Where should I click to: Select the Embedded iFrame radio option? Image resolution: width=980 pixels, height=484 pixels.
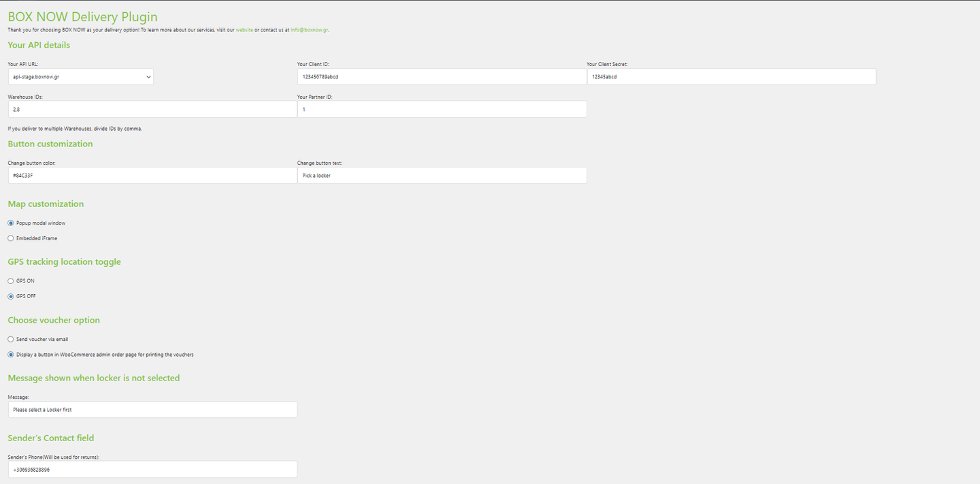[10, 238]
